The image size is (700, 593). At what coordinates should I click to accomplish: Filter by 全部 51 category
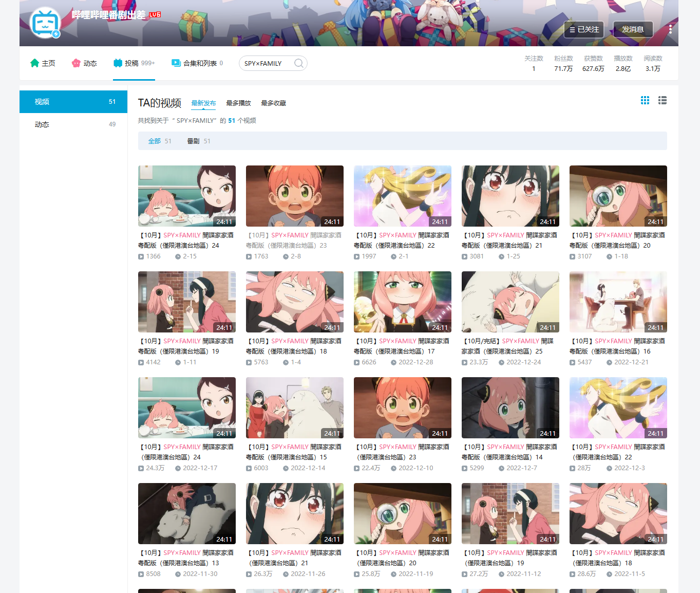point(160,141)
